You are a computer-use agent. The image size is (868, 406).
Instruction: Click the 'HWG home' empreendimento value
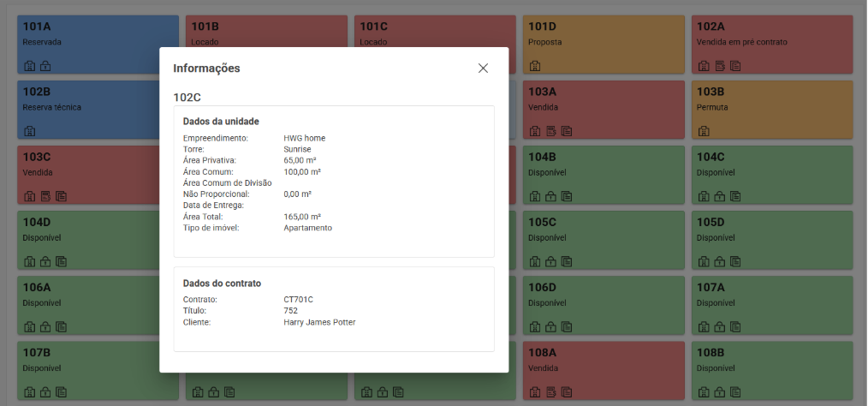[305, 138]
